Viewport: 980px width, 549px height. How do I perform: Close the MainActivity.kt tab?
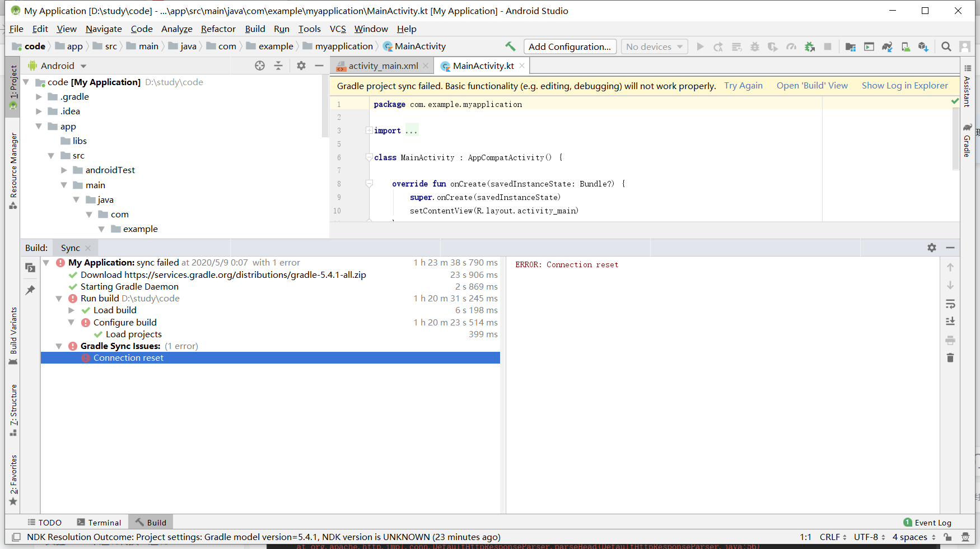(522, 66)
